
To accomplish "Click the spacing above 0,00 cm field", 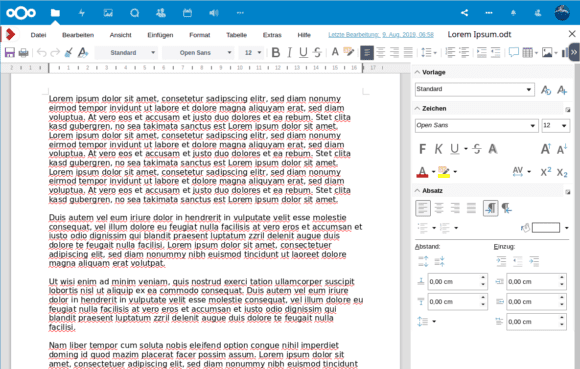I will [x=457, y=282].
